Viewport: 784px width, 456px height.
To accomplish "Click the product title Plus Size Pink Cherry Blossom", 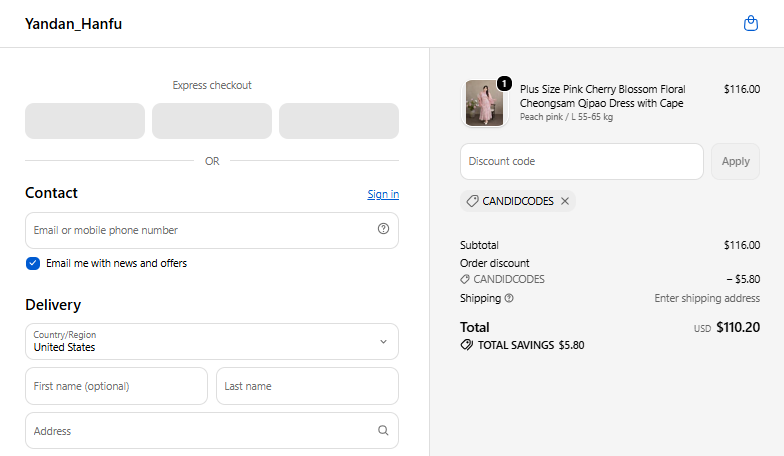I will [x=602, y=96].
